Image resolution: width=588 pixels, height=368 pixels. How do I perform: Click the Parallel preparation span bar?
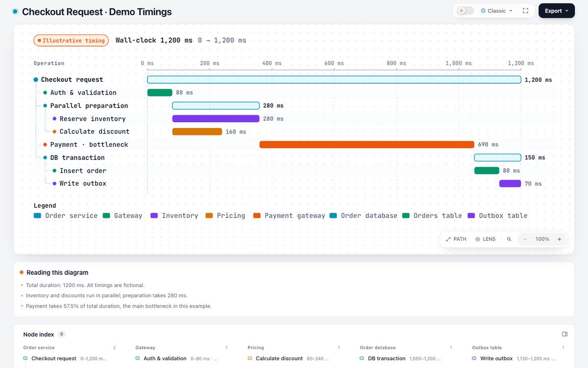[216, 105]
